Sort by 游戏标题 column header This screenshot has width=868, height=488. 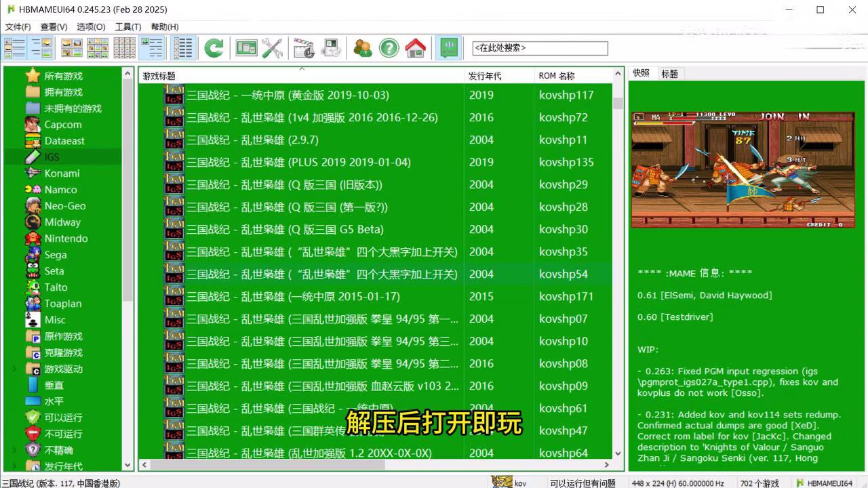point(302,76)
